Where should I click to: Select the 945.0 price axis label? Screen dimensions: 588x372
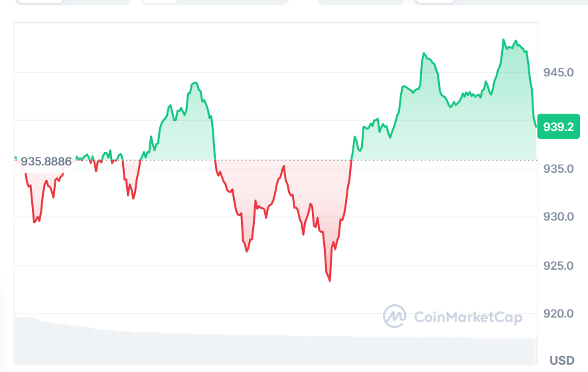click(x=558, y=72)
